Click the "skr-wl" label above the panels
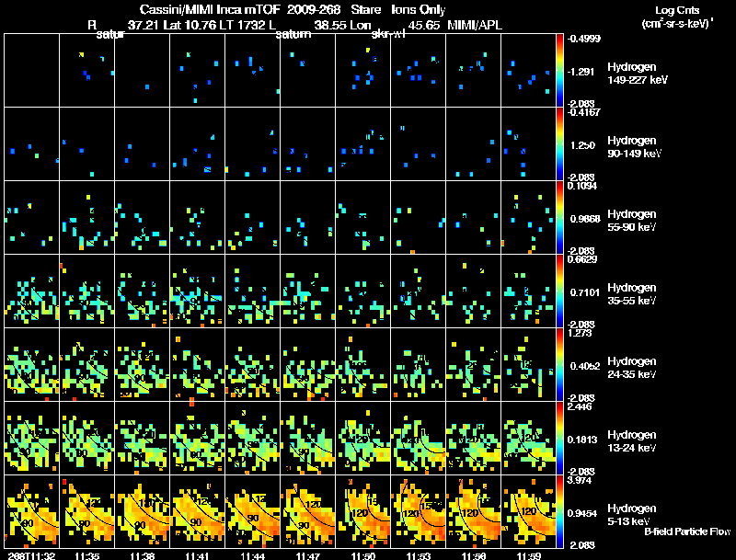736x560 pixels. [x=388, y=34]
